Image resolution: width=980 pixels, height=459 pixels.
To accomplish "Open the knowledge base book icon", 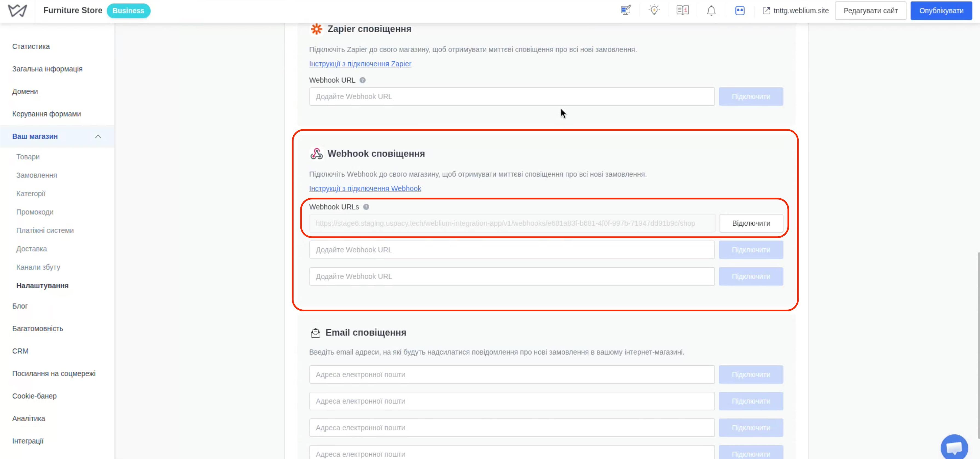I will pyautogui.click(x=683, y=10).
